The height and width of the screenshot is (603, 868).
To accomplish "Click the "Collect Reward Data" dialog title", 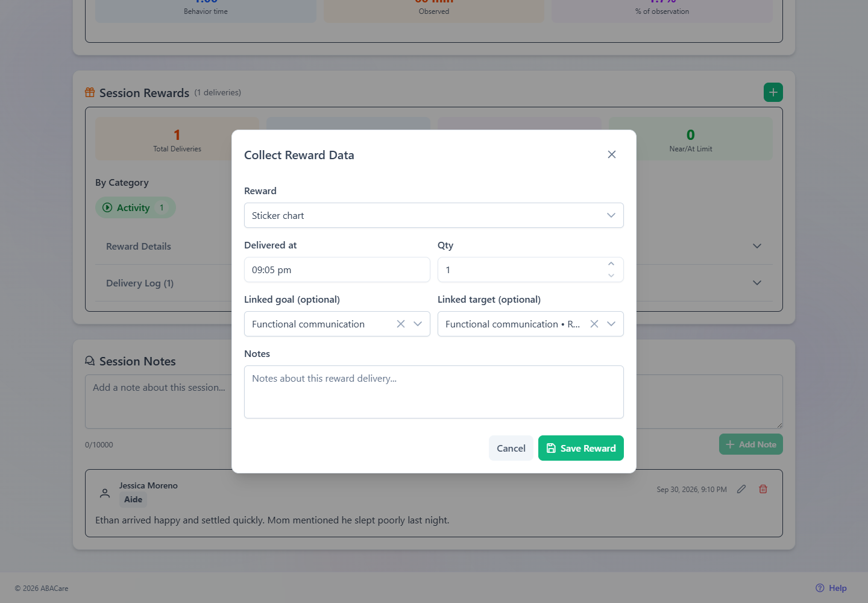I will pos(299,155).
